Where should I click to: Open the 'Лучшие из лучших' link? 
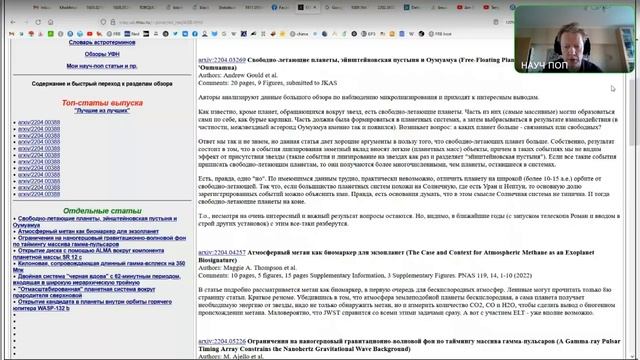click(x=102, y=111)
